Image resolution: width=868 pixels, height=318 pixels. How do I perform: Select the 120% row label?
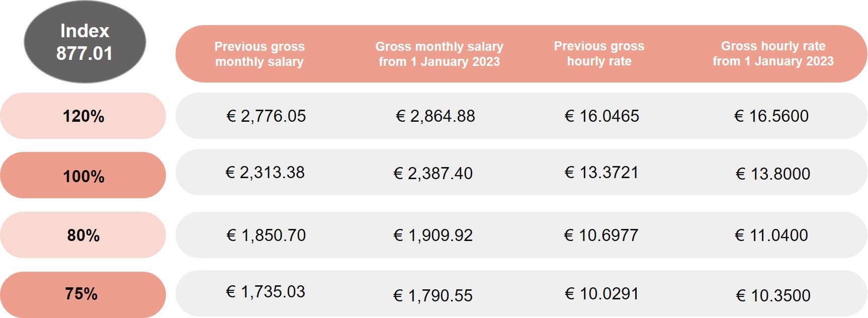click(x=83, y=116)
